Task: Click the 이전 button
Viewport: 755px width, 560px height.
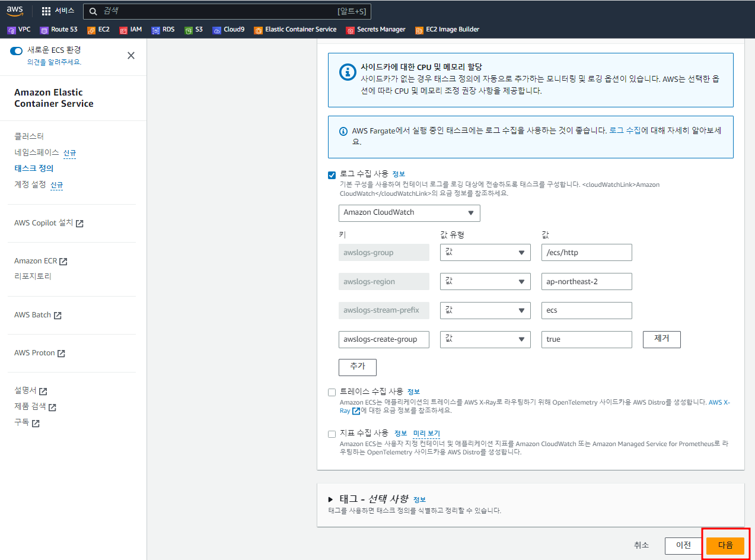Action: tap(683, 545)
